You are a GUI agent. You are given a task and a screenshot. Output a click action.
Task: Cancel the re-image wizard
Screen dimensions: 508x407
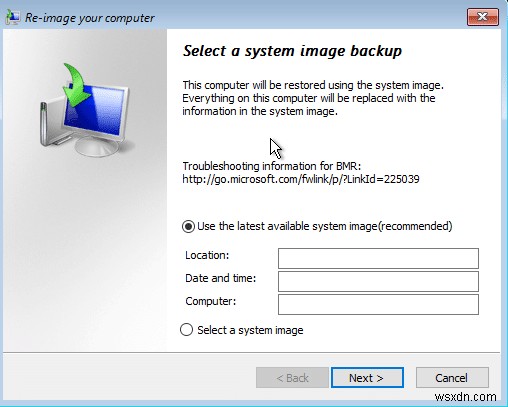point(452,378)
